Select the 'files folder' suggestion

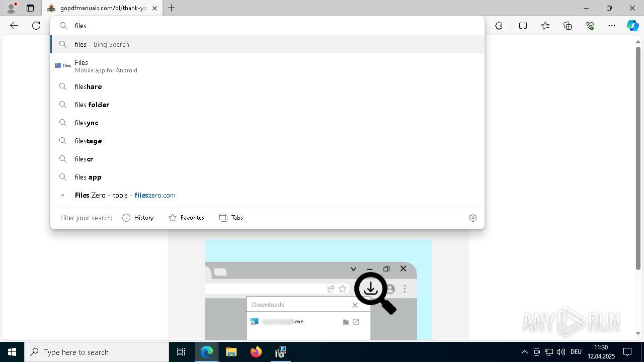point(267,105)
